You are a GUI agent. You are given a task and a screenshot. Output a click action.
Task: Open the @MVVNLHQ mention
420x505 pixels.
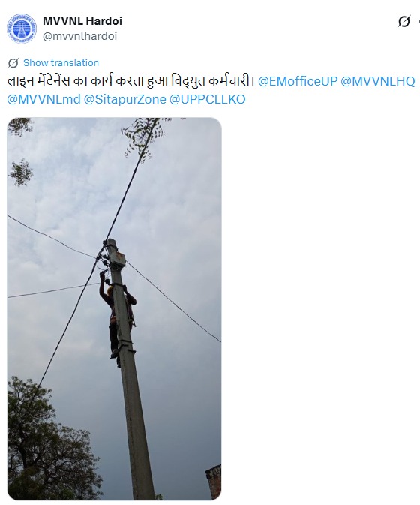pyautogui.click(x=377, y=81)
